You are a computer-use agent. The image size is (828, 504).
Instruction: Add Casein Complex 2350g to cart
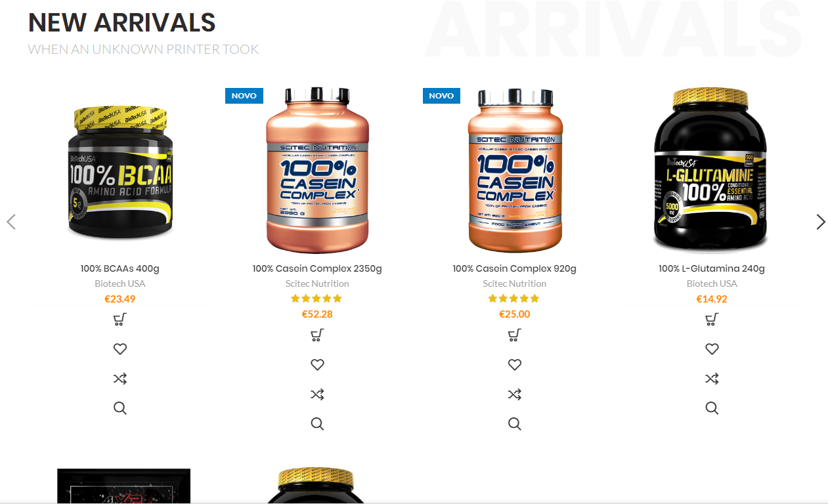(x=317, y=335)
